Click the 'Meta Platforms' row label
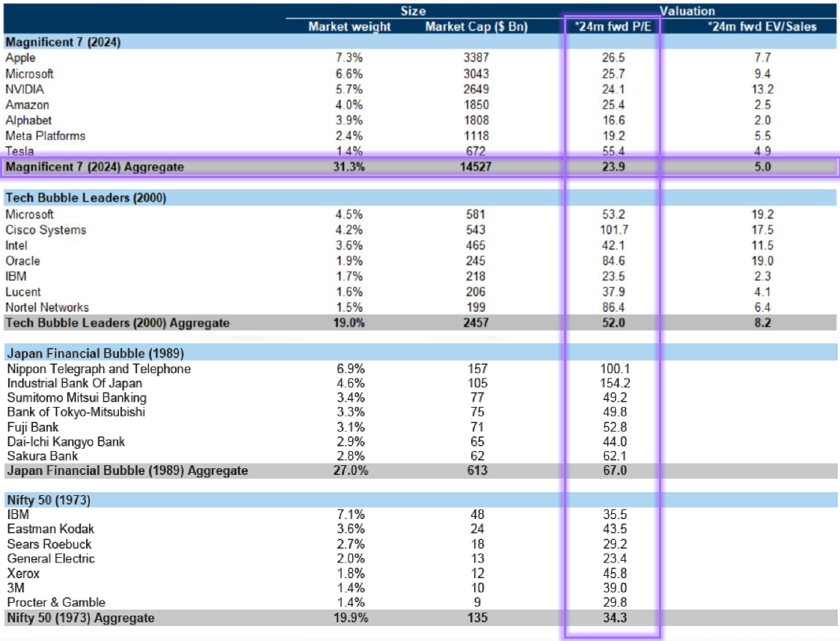Viewport: 840px width, 641px height. point(46,136)
